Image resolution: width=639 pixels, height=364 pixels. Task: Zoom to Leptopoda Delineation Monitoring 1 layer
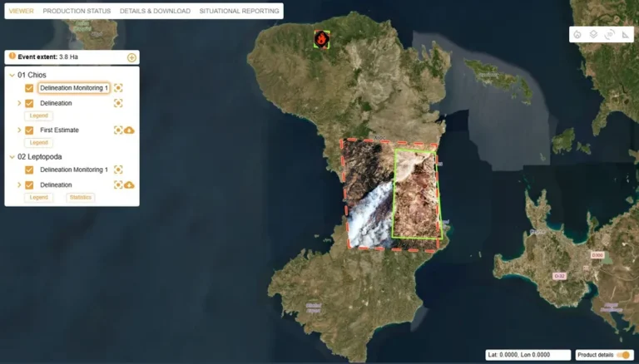[x=118, y=170]
